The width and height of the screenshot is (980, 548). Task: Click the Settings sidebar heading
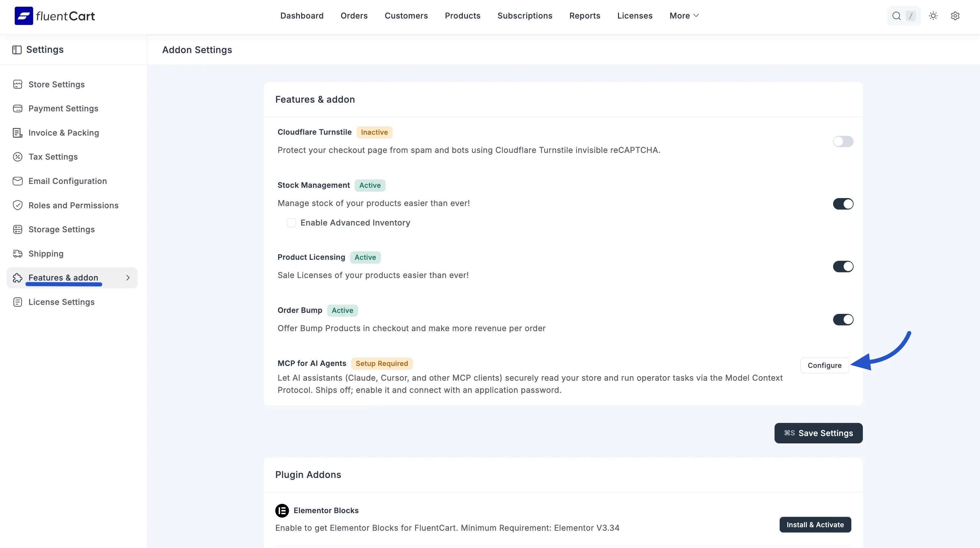click(45, 50)
